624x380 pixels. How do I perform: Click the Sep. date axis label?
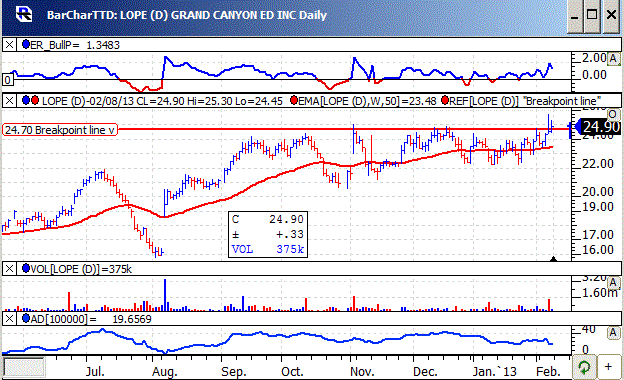point(234,372)
